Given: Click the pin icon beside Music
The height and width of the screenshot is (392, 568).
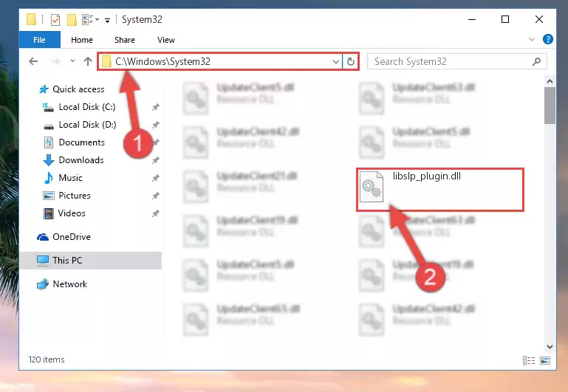Looking at the screenshot, I should pos(155,178).
